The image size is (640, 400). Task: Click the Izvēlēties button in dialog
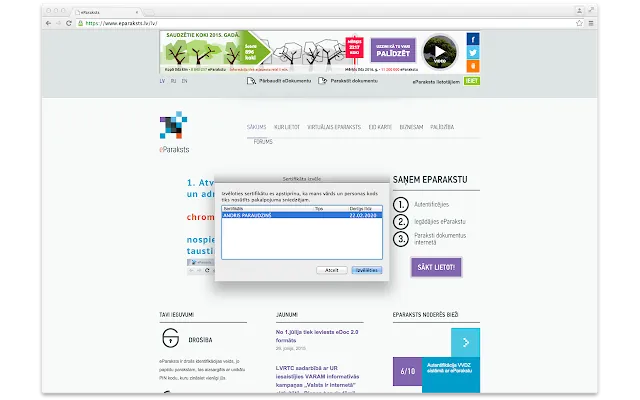pyautogui.click(x=367, y=270)
